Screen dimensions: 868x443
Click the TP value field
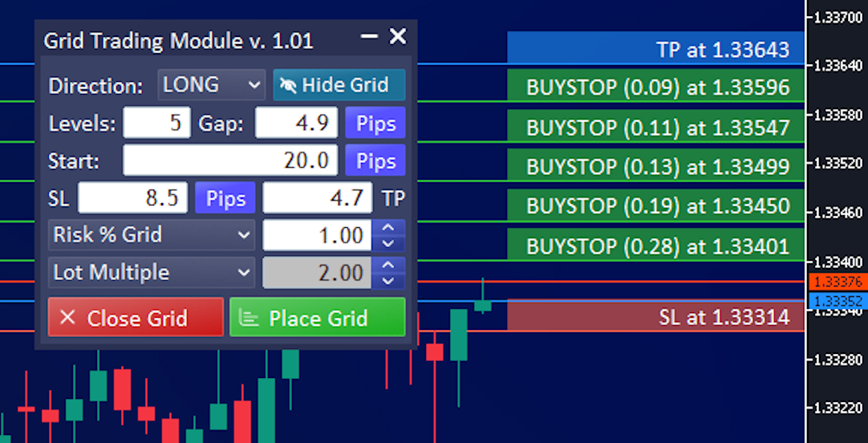(317, 198)
